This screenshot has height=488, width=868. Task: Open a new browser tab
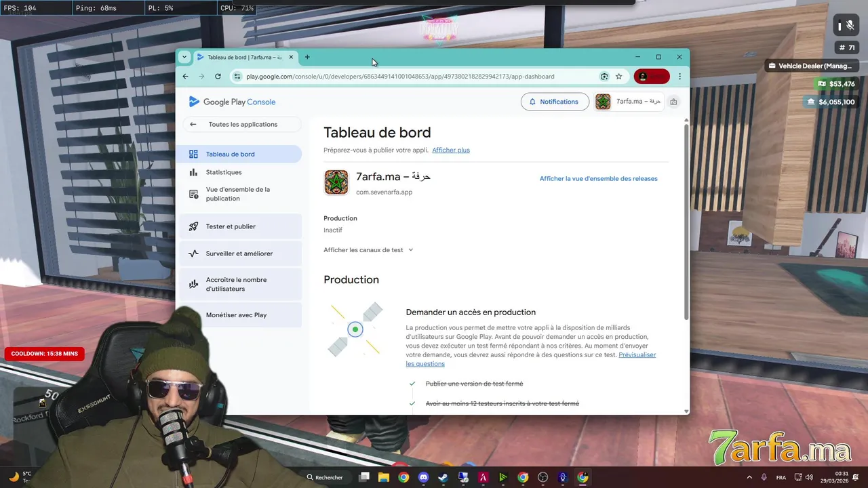[307, 58]
